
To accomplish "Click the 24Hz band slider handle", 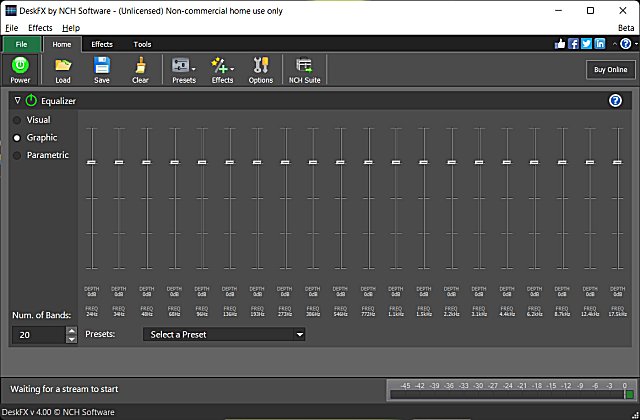I will coord(91,162).
